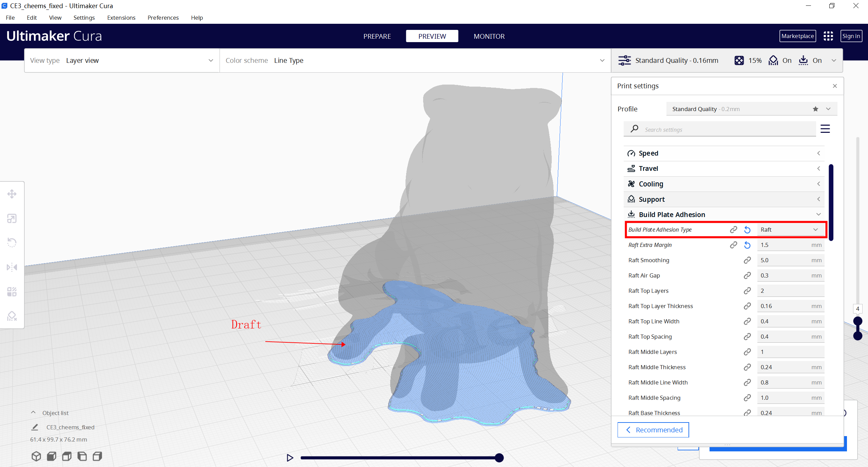The width and height of the screenshot is (868, 467).
Task: Click the pencil edit icon beside CE3_cheems_fixed
Action: tap(35, 427)
